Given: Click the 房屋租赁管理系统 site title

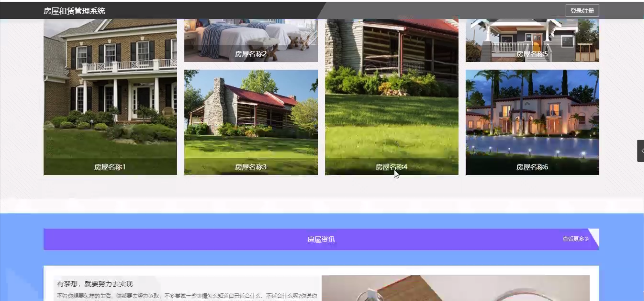Looking at the screenshot, I should (74, 11).
